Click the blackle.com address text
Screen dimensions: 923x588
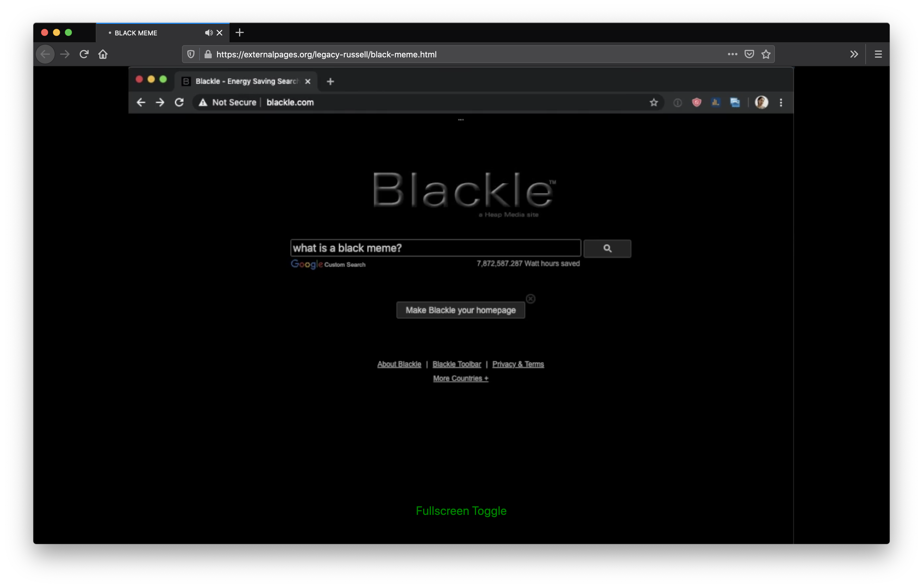click(290, 102)
